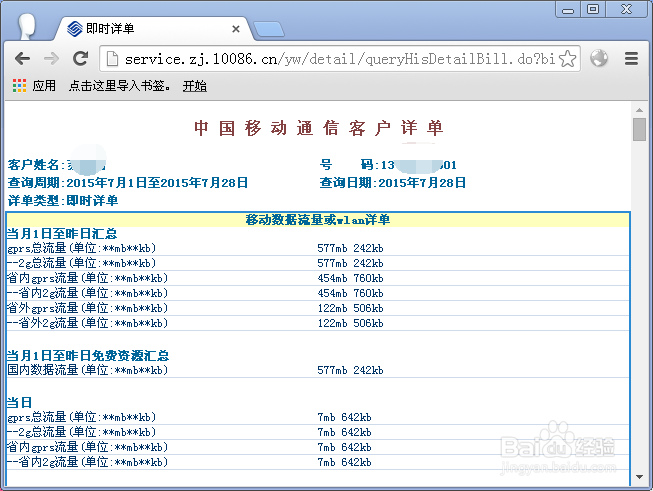This screenshot has width=653, height=491.
Task: Click the 开始 bookmarks link
Action: 194,86
